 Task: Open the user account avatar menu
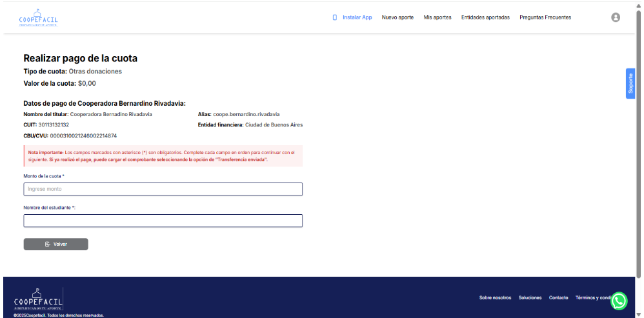tap(616, 17)
